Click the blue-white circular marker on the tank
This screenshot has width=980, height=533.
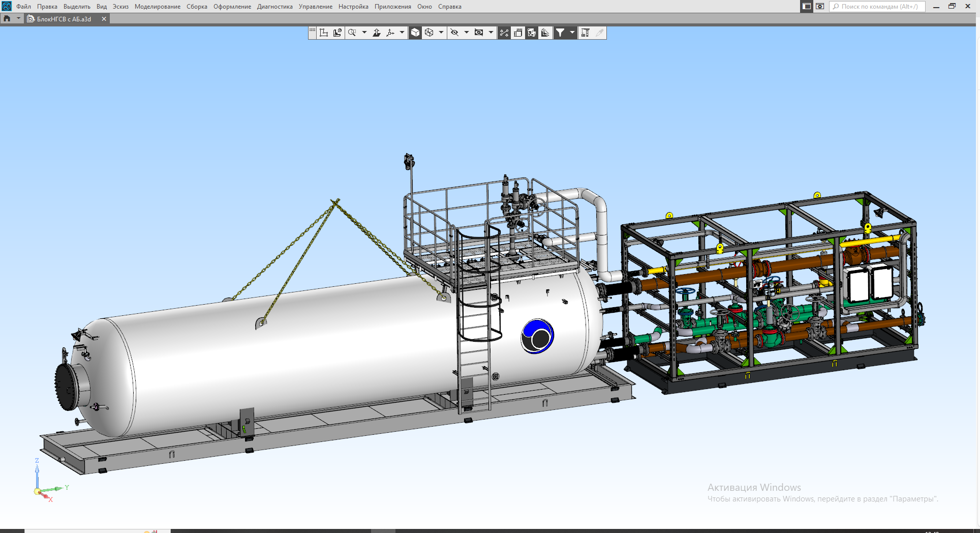537,336
